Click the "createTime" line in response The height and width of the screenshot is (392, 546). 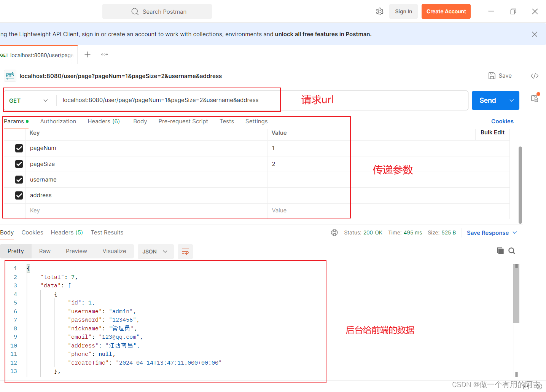click(145, 363)
